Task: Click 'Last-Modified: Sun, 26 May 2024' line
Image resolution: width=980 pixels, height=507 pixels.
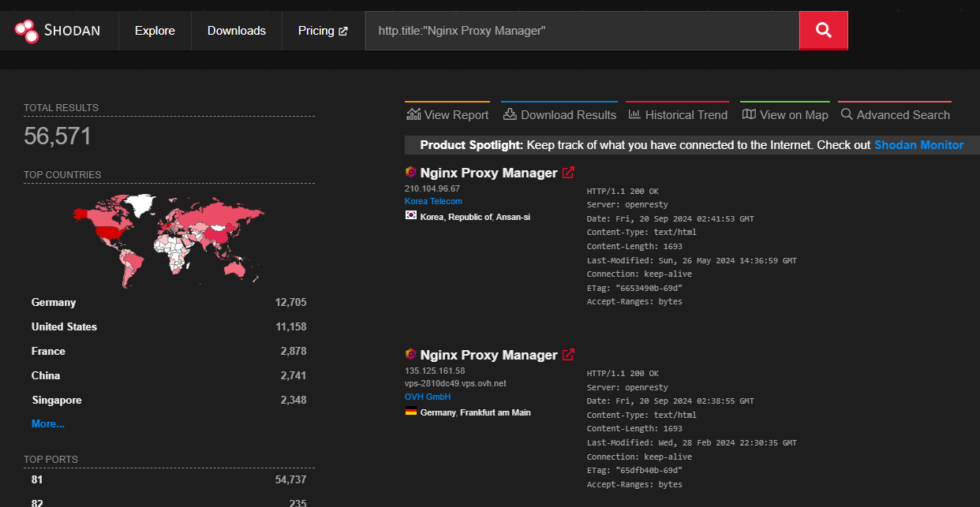Action: point(692,260)
